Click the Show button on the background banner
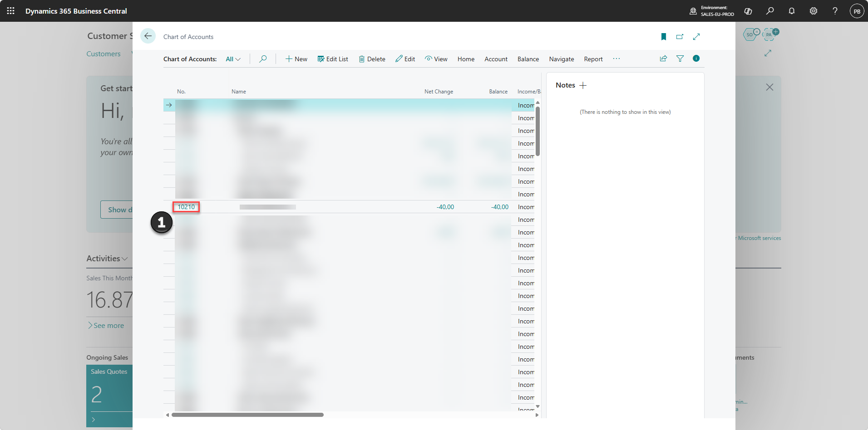The height and width of the screenshot is (430, 868). point(116,210)
